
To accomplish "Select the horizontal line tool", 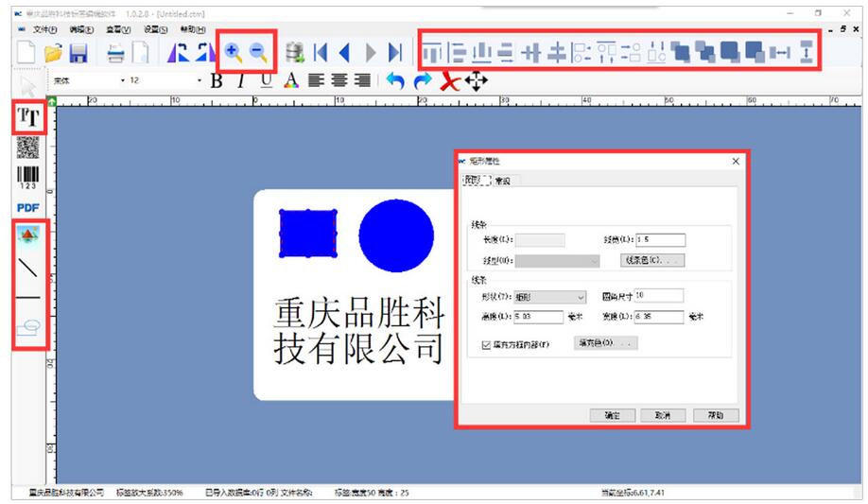I will point(28,298).
